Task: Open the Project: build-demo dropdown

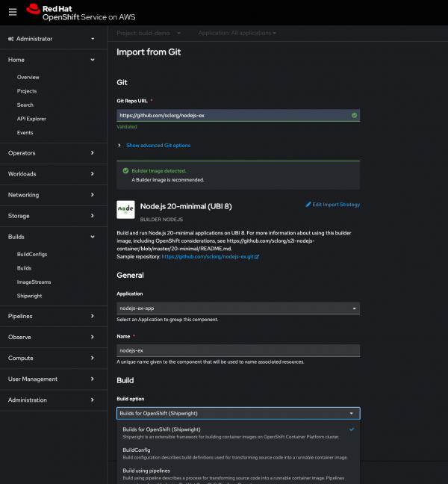Action: [x=149, y=33]
